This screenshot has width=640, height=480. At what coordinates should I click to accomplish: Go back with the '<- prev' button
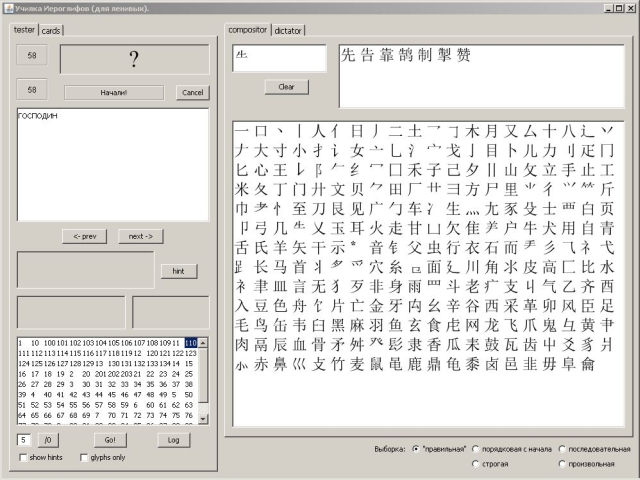pyautogui.click(x=84, y=236)
